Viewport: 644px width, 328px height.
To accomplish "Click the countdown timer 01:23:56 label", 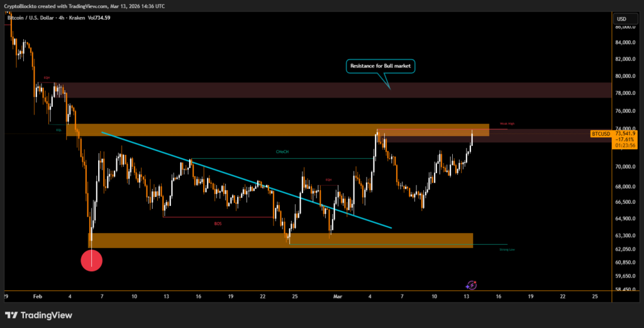I will tap(625, 145).
